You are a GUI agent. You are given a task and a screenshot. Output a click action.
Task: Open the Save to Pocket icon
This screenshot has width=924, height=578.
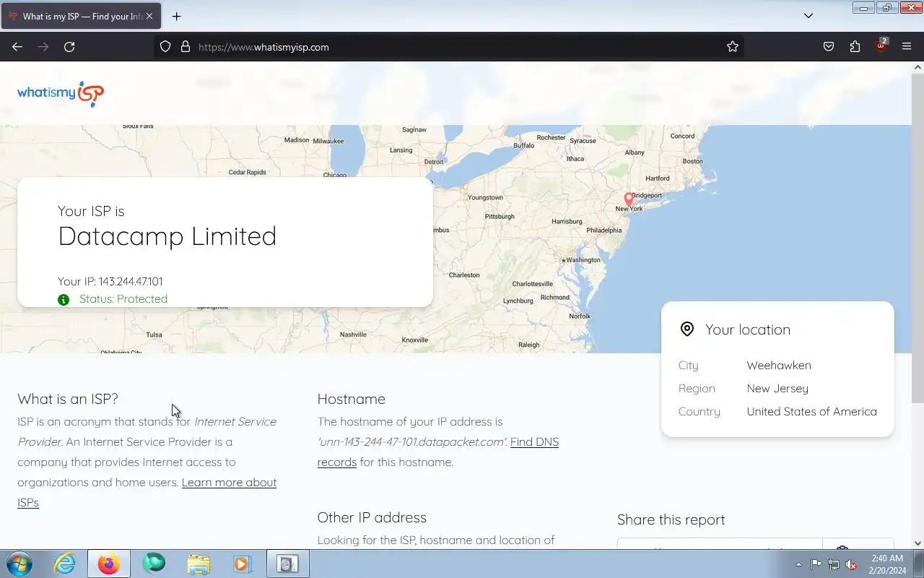(x=829, y=47)
